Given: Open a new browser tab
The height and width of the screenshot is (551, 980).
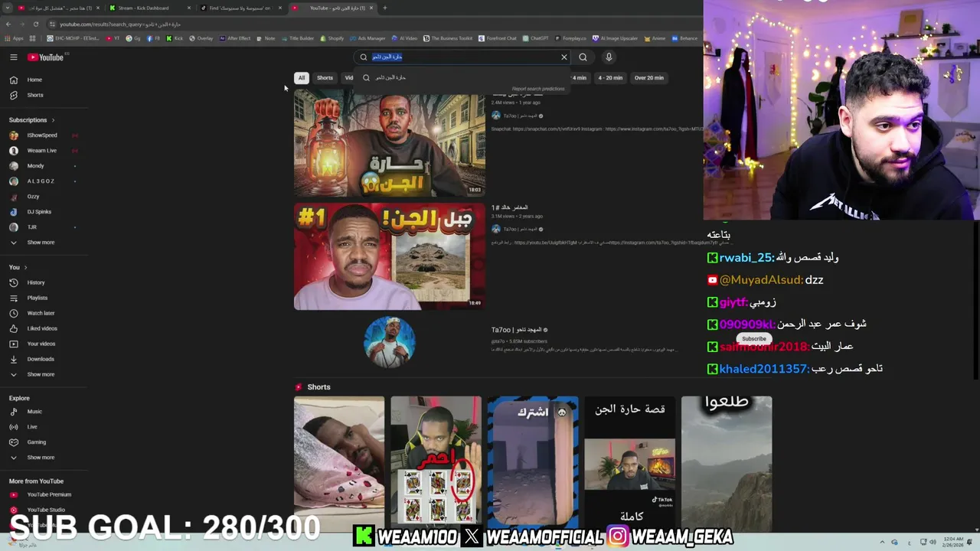Looking at the screenshot, I should tap(384, 8).
